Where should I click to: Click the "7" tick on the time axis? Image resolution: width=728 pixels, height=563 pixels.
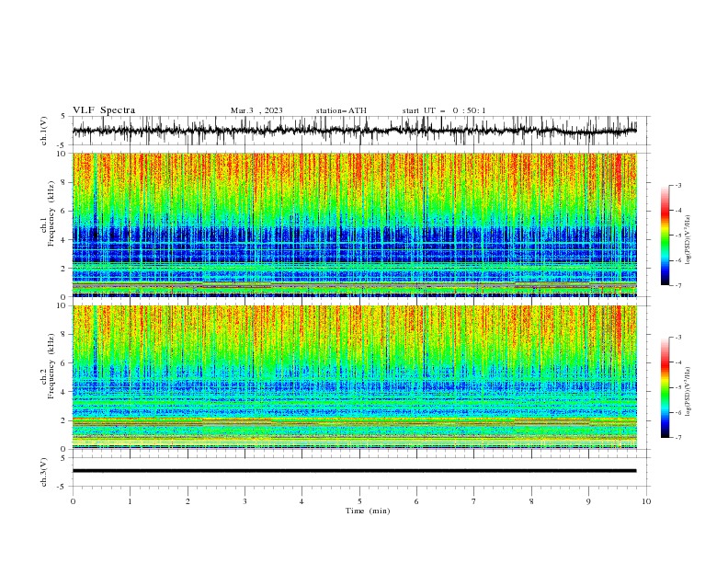point(474,501)
